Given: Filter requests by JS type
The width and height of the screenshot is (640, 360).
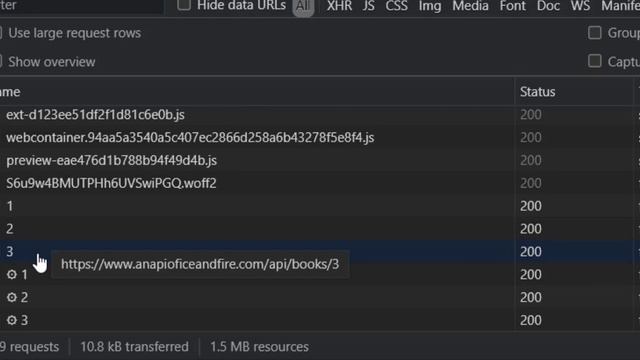Looking at the screenshot, I should point(369,6).
